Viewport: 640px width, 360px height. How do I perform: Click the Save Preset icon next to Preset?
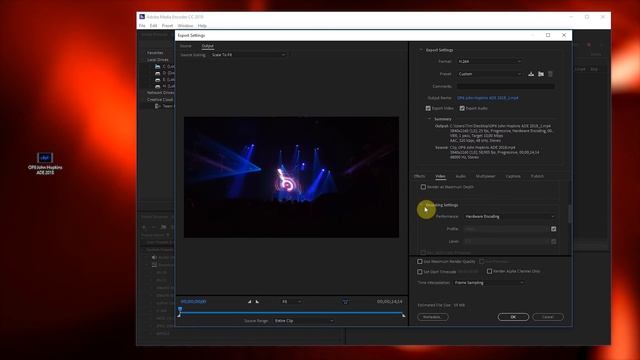531,74
